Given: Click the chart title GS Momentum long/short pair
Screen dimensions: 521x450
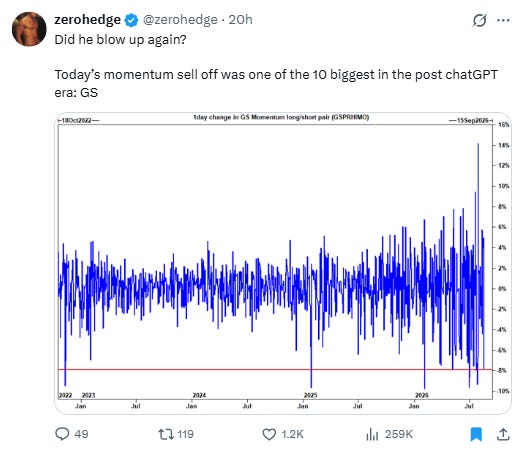Looking at the screenshot, I should [x=281, y=117].
